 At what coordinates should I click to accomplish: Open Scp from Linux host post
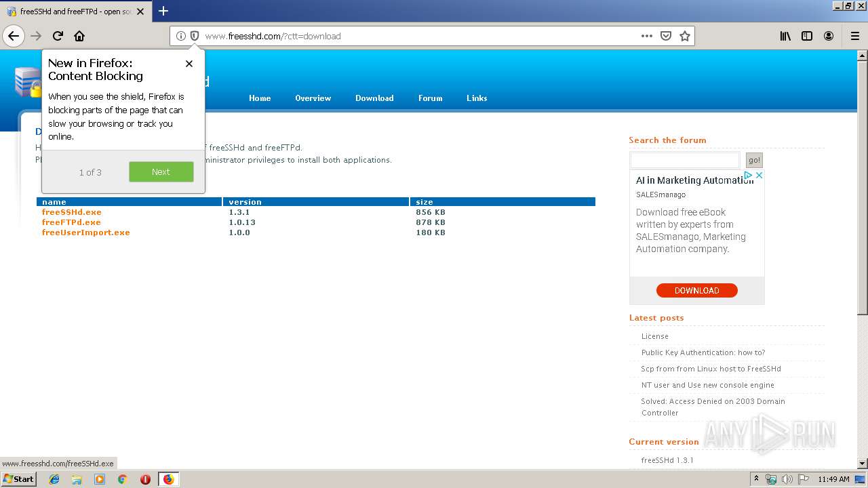711,369
